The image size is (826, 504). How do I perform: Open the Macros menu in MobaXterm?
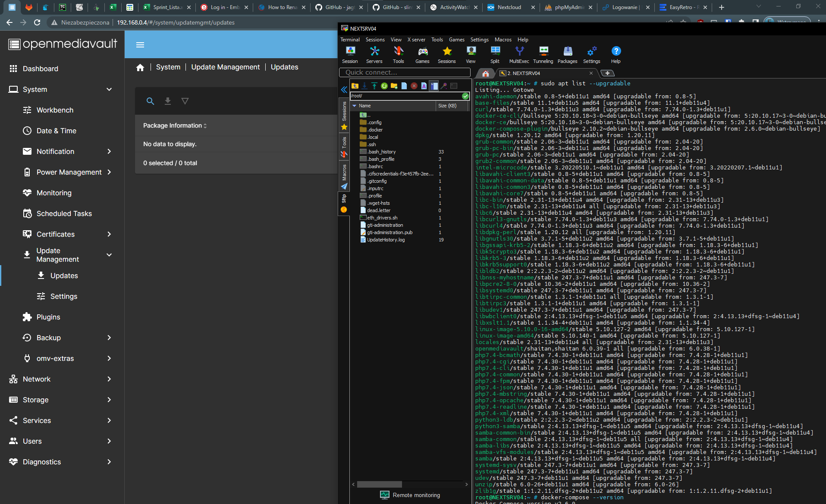click(503, 40)
